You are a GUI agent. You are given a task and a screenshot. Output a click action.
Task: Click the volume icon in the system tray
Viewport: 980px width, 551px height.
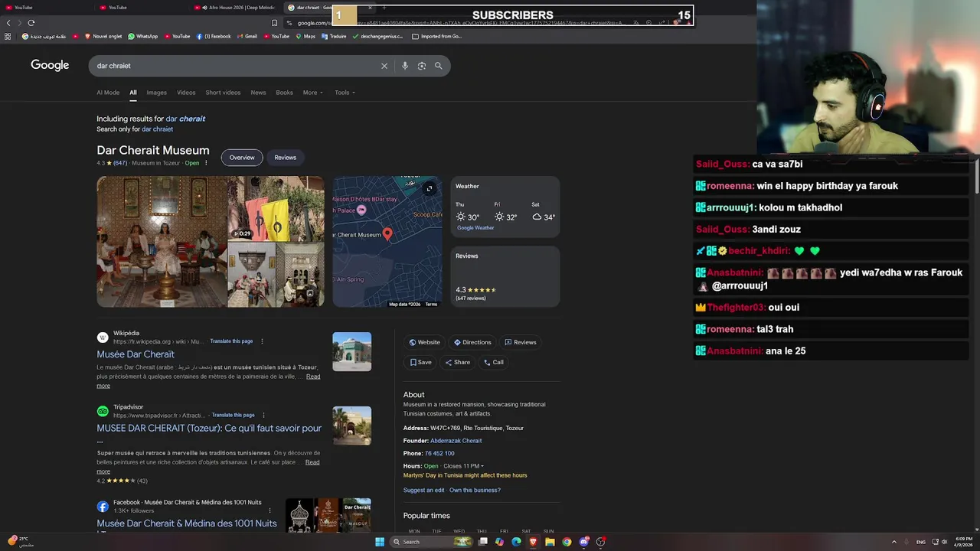pos(944,542)
